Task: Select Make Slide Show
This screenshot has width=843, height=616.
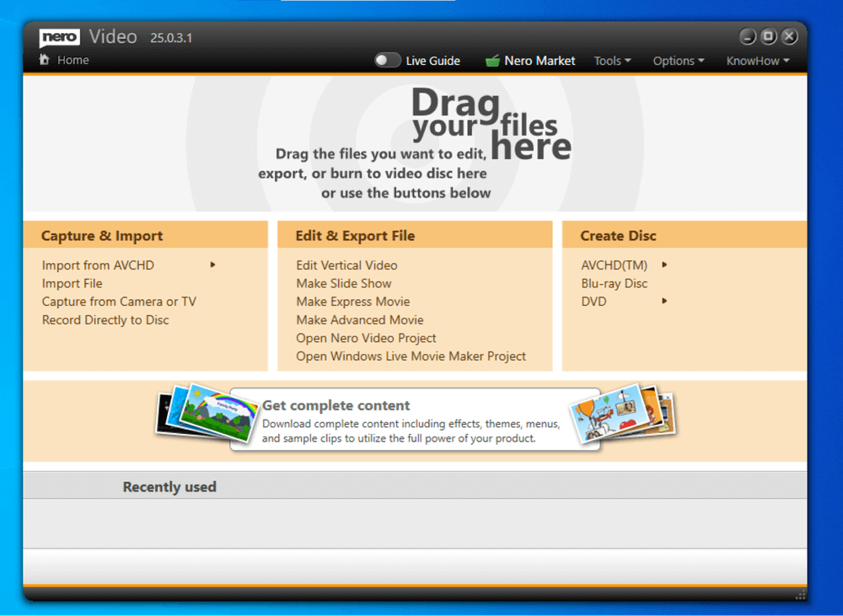Action: (x=344, y=283)
